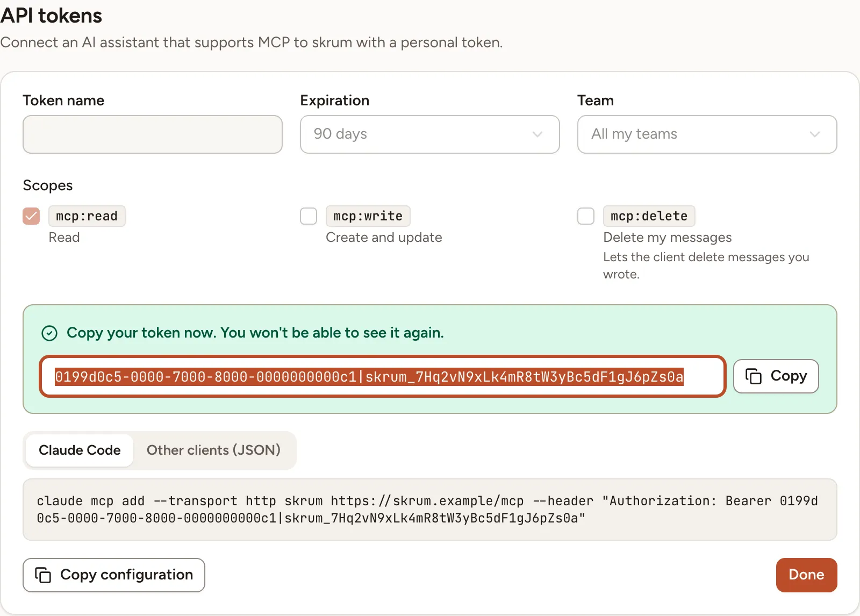Click the 'Delete my messages' description
The height and width of the screenshot is (616, 860).
668,238
